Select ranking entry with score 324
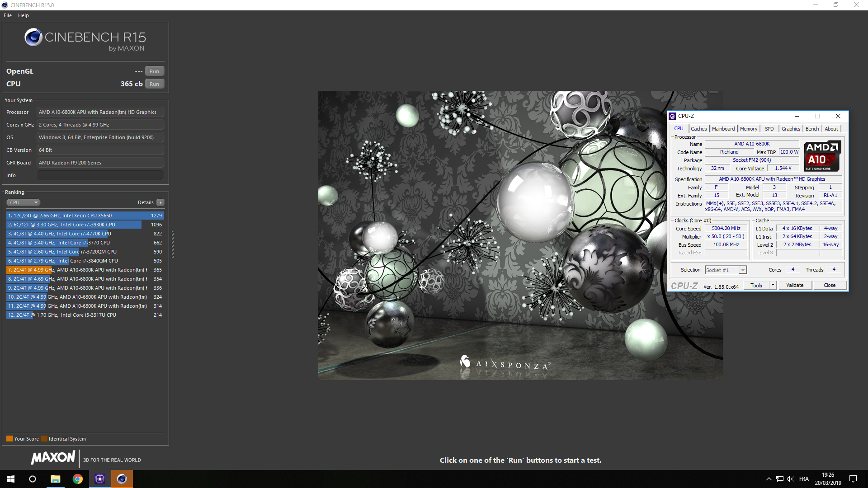868x488 pixels. [85, 297]
